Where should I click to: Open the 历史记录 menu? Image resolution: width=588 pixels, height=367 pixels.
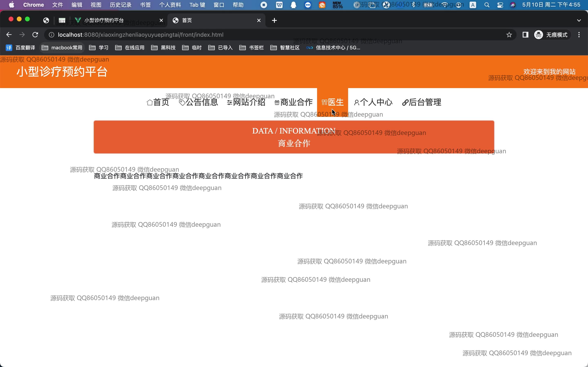pos(120,5)
